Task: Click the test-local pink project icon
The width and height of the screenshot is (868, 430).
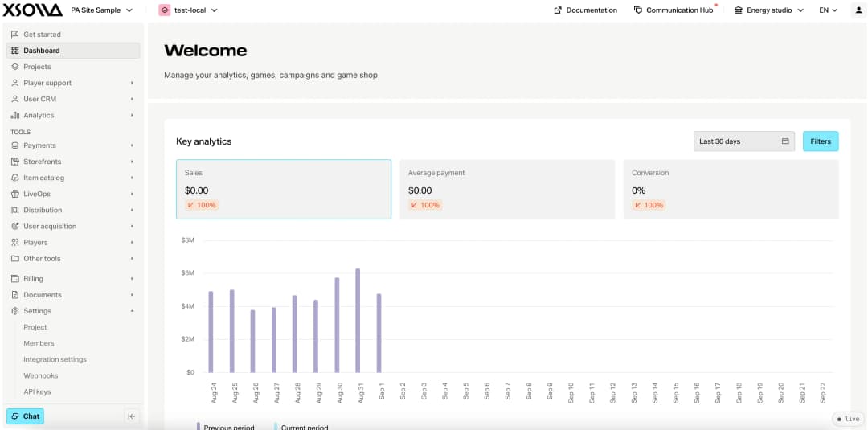Action: tap(165, 10)
